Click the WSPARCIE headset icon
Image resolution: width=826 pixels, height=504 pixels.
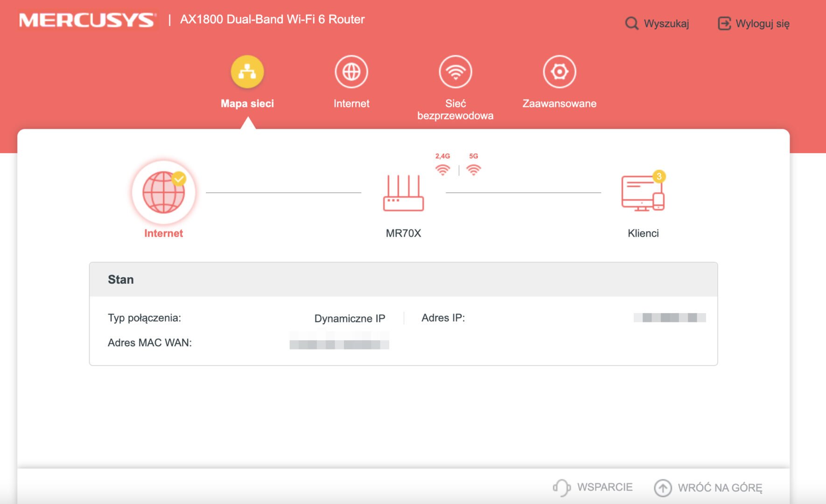point(561,488)
